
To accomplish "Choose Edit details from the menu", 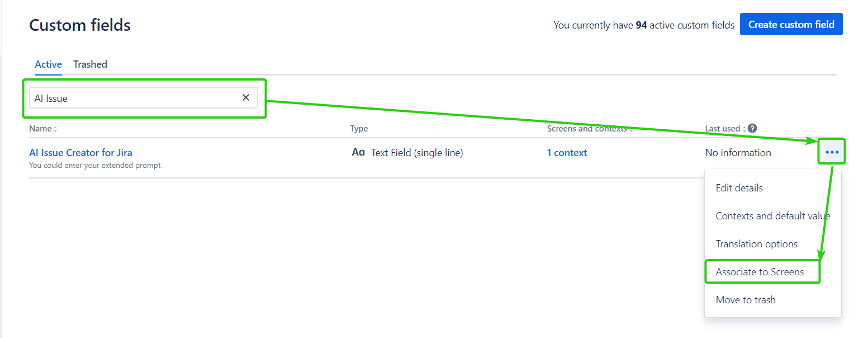I will (x=739, y=188).
